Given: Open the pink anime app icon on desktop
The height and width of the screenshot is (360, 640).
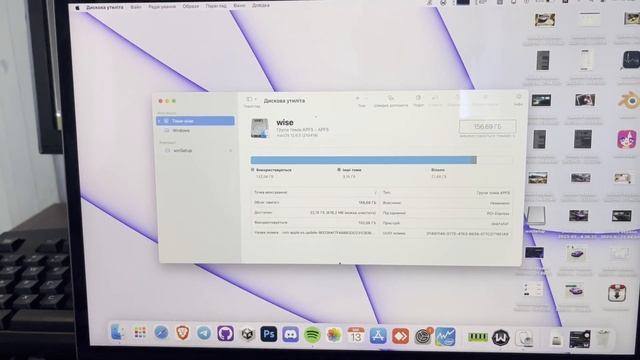Looking at the screenshot, I should 626,140.
